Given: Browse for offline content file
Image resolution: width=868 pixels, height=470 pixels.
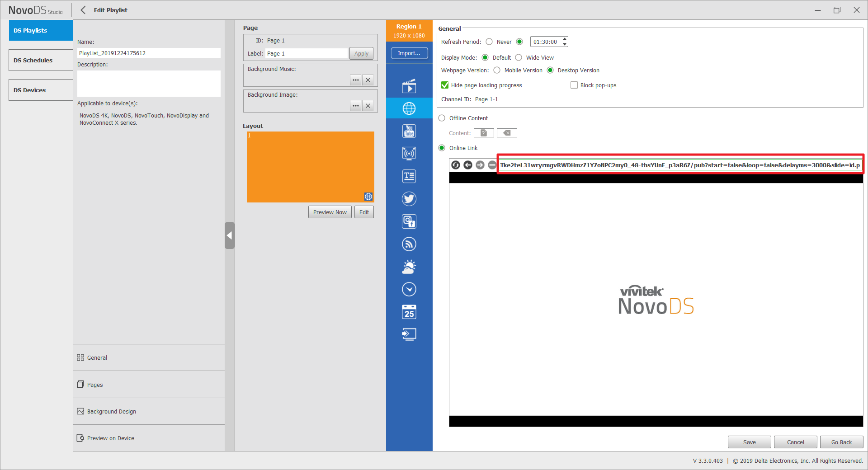Looking at the screenshot, I should pyautogui.click(x=484, y=133).
